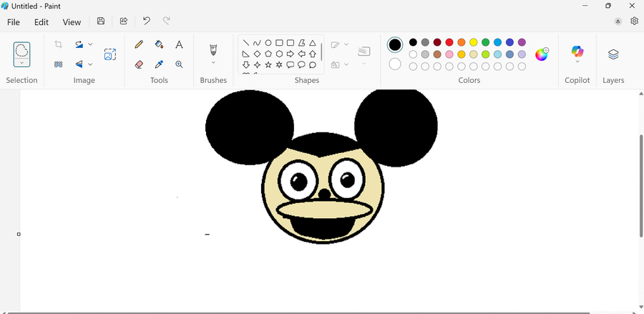The image size is (644, 314).
Task: Activate Color 2 white background circle
Action: point(395,64)
